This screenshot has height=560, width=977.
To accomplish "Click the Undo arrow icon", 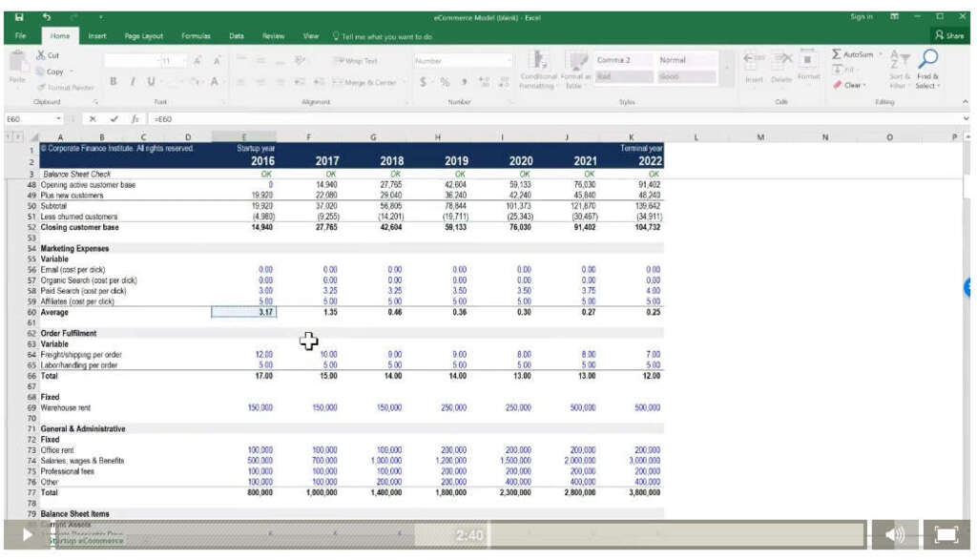I will coord(47,16).
